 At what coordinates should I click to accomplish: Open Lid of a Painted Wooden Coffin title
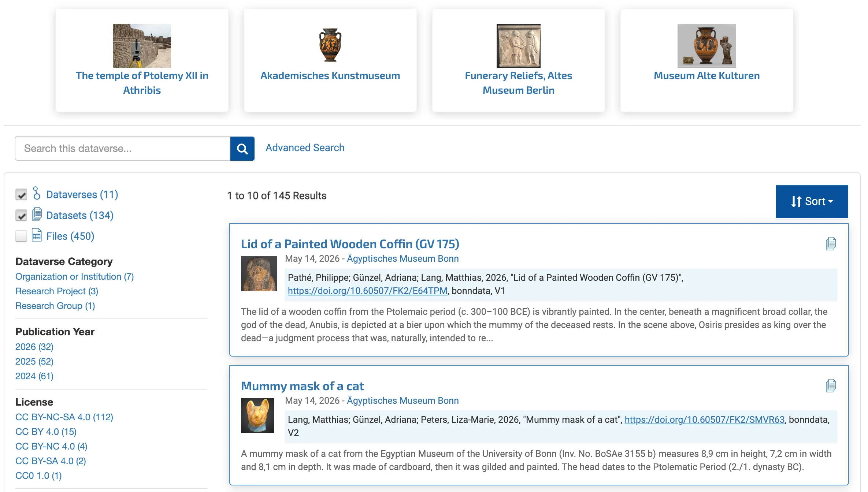click(x=350, y=244)
